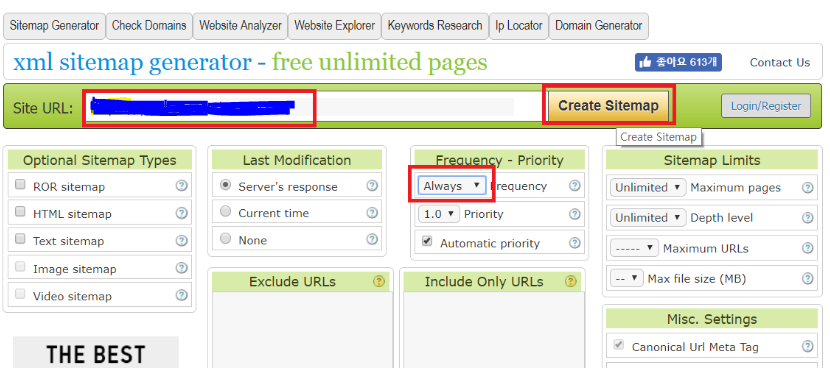
Task: Open help icon for Current time
Action: point(372,213)
